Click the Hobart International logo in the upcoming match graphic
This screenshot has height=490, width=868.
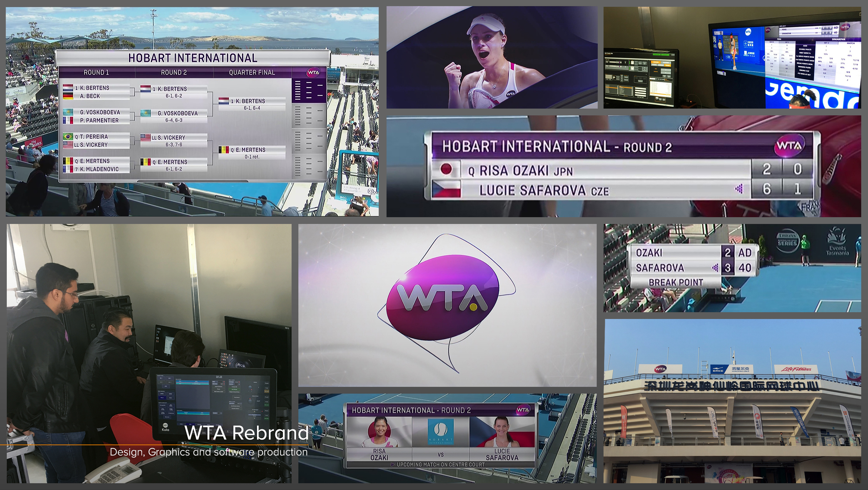coord(440,432)
